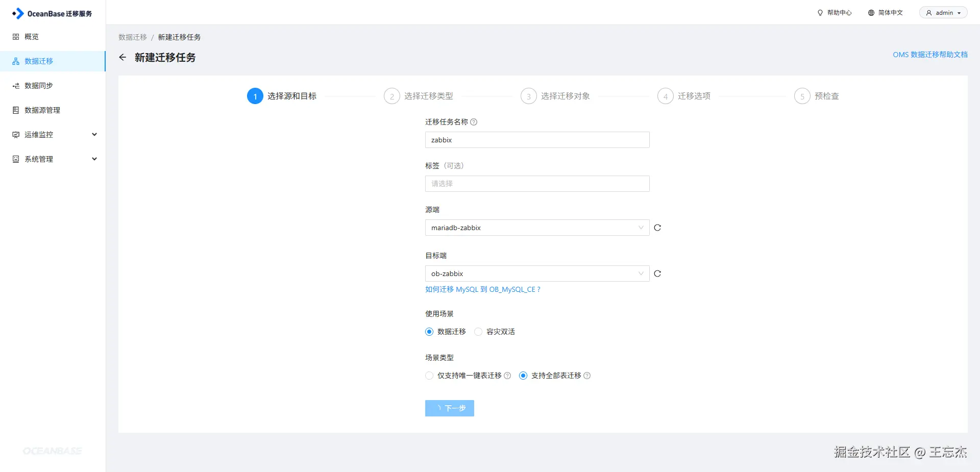Click the 选择源和目标 step label

[292, 96]
